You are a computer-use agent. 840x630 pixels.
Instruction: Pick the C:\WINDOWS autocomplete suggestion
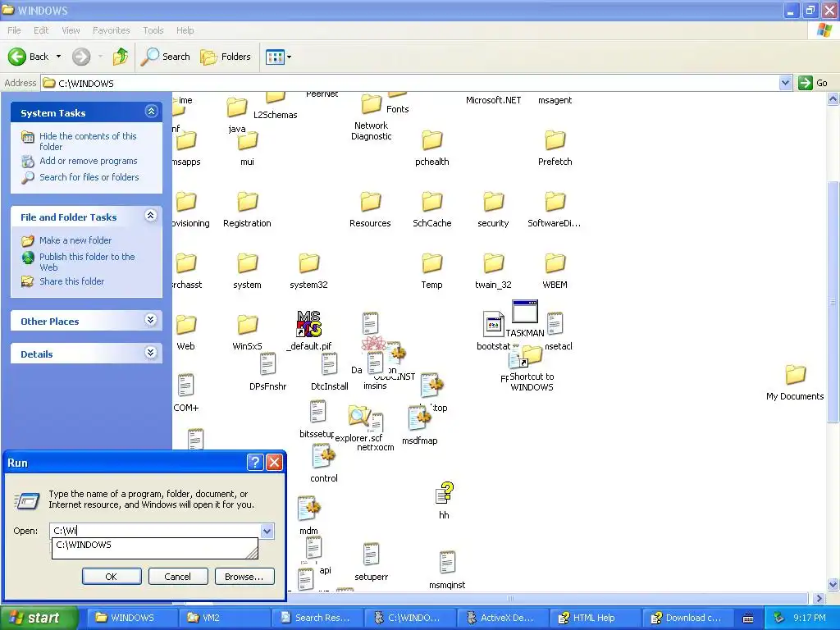(155, 545)
